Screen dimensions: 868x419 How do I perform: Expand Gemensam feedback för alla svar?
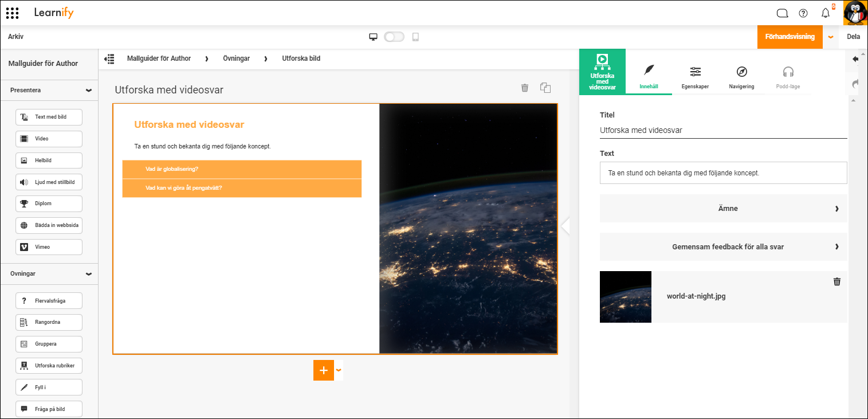[x=723, y=247]
